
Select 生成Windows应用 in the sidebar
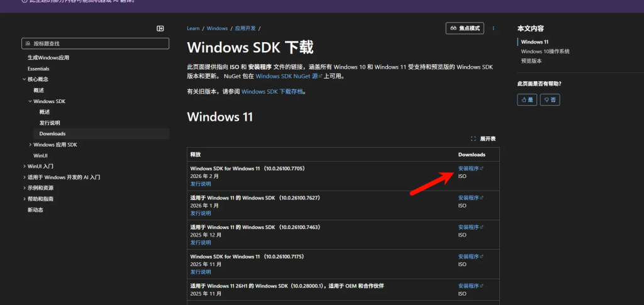(x=48, y=58)
